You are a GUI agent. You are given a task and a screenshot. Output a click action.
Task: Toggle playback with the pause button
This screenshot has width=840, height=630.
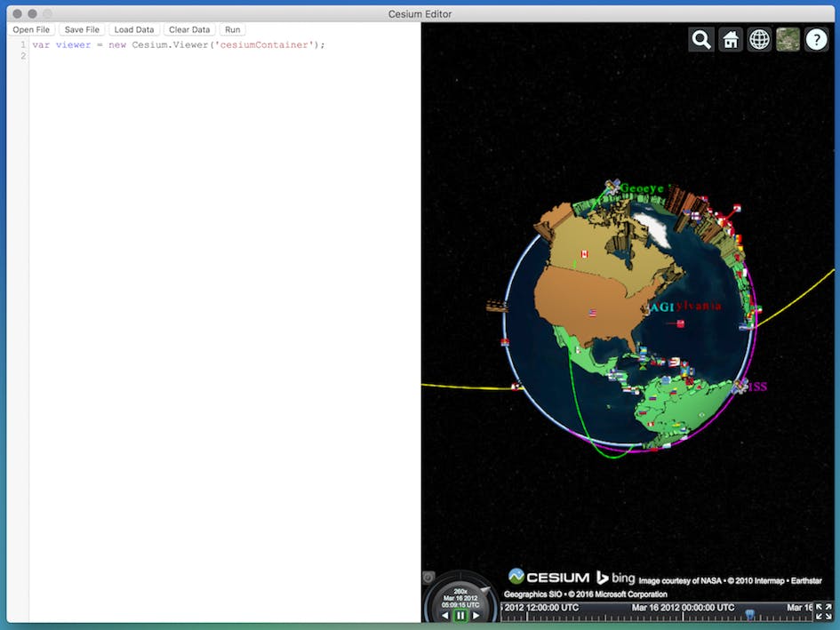(x=460, y=614)
